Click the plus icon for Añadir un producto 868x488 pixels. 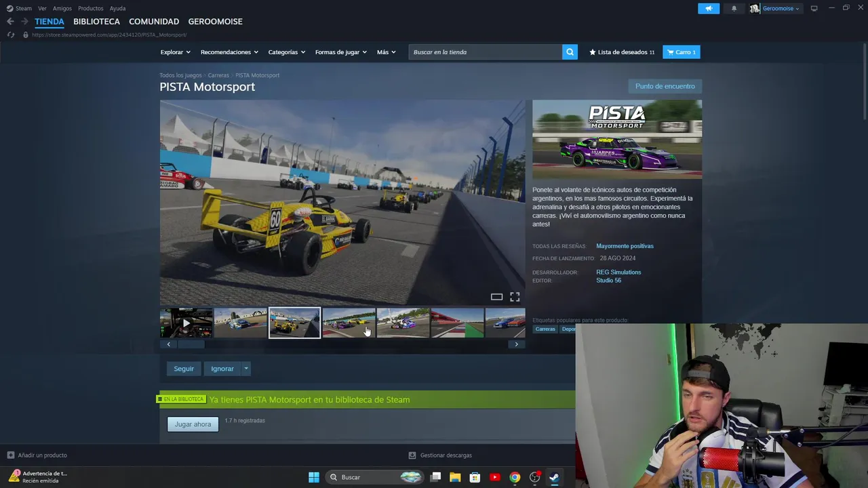10,455
